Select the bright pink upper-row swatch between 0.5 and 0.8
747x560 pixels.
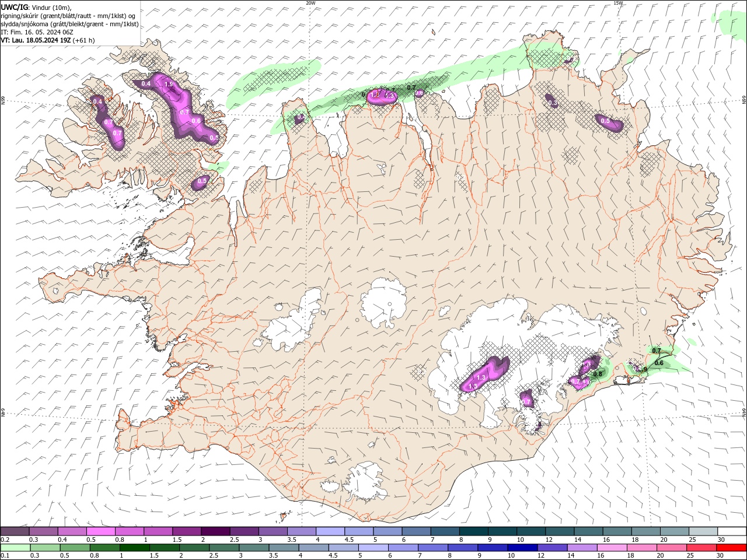tap(101, 531)
